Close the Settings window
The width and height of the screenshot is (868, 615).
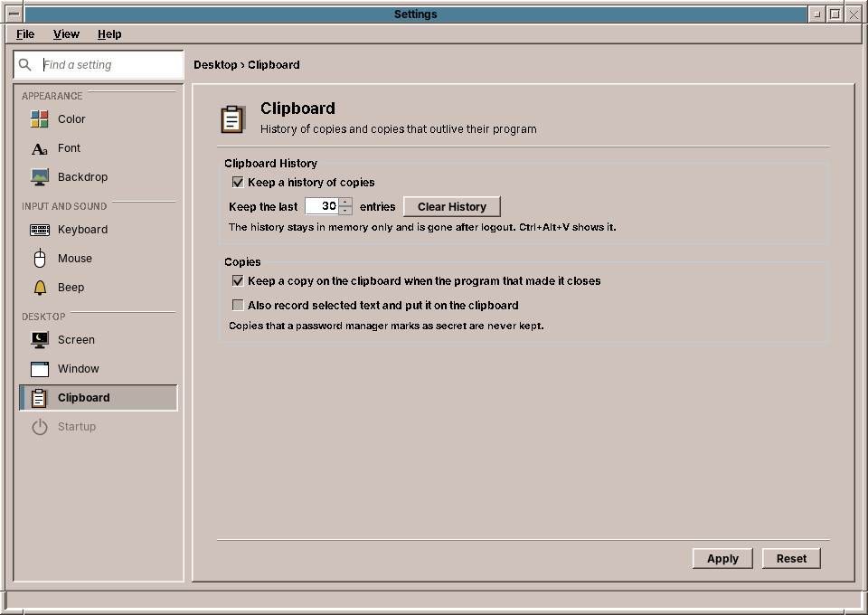(x=854, y=14)
